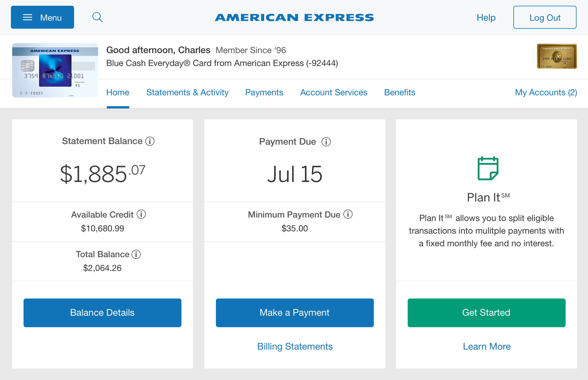Click Minimum Payment Due info icon
The image size is (588, 380).
(x=348, y=214)
